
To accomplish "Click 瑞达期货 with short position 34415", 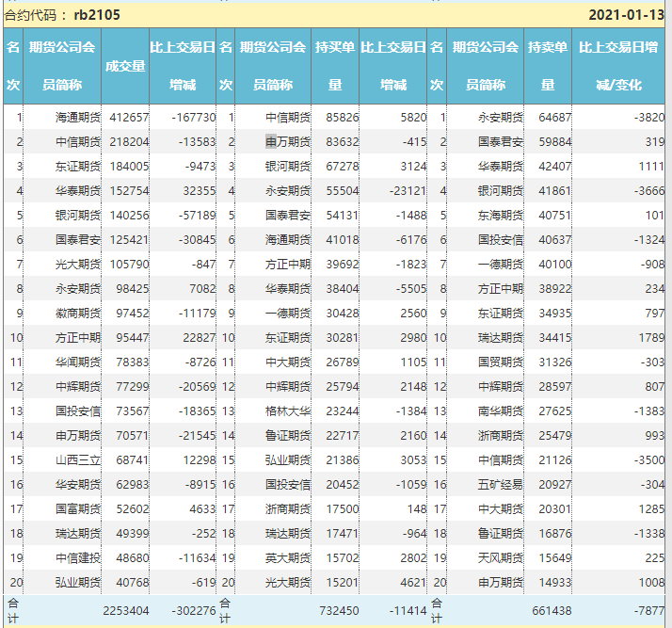I will (x=501, y=337).
